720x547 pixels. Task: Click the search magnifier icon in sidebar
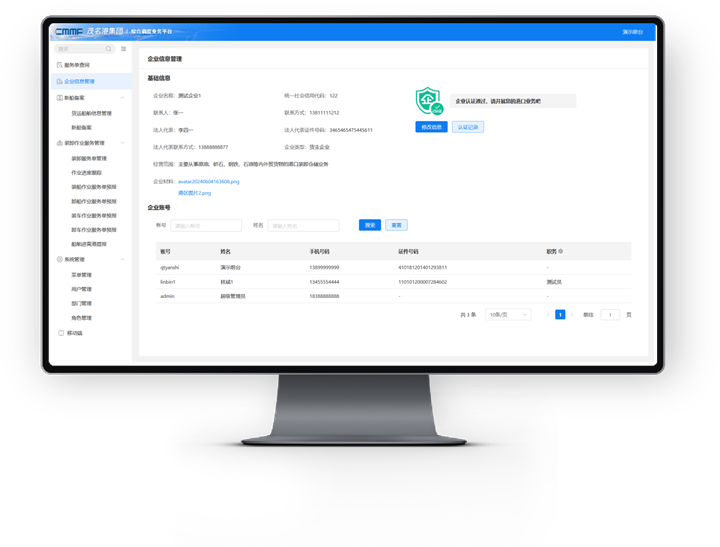coord(106,48)
